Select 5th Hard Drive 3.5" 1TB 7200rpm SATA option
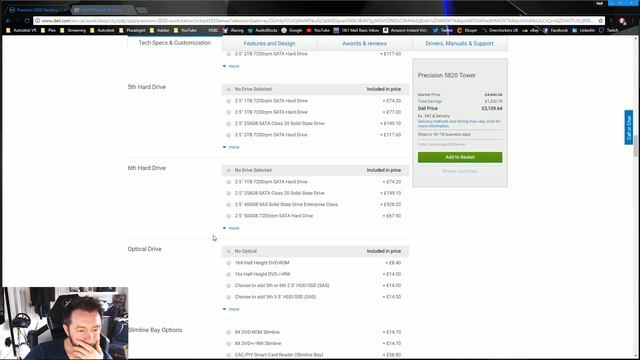This screenshot has height=360, width=640. tap(229, 112)
